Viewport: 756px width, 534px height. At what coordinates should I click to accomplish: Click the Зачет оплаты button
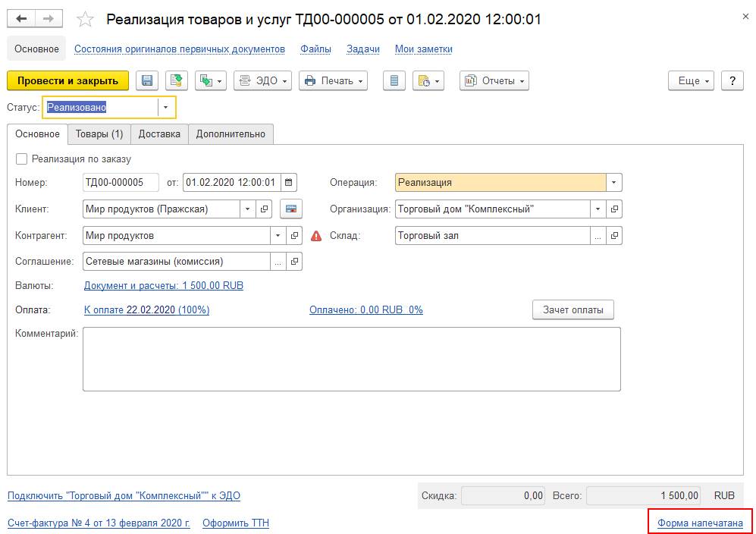tap(572, 309)
